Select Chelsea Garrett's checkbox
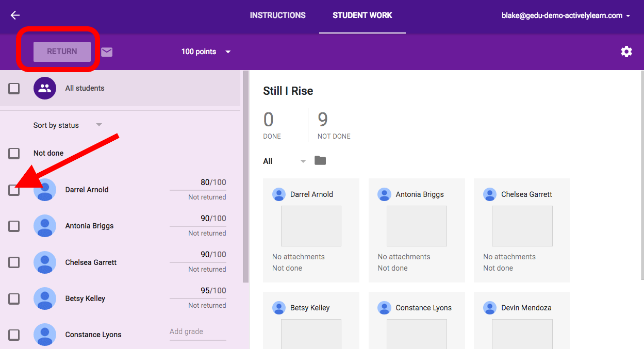Image resolution: width=644 pixels, height=349 pixels. click(x=14, y=262)
